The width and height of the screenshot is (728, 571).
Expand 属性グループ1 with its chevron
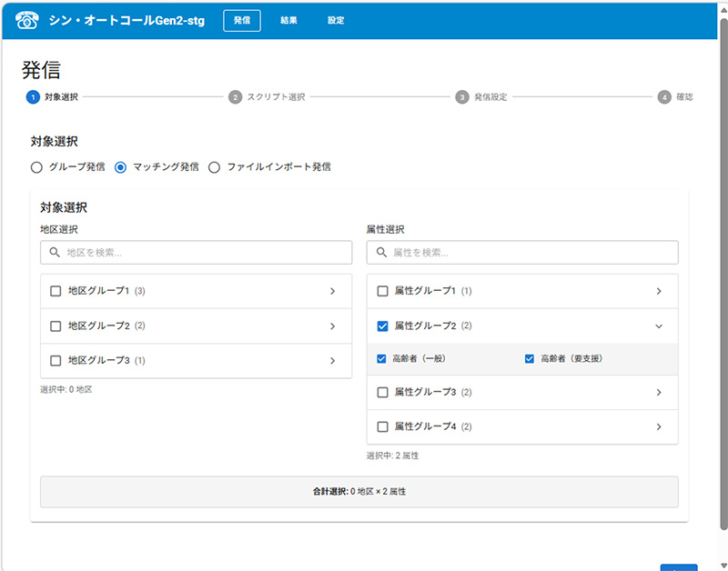[659, 291]
